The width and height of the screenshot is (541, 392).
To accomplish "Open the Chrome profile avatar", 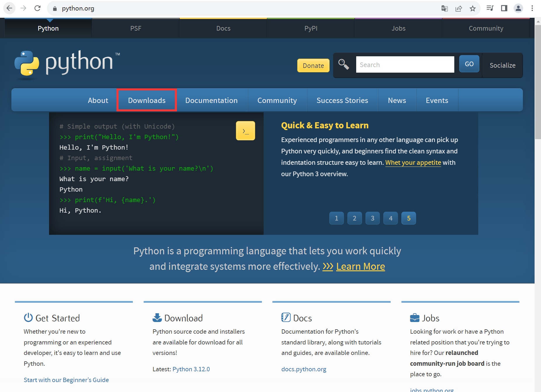I will 518,8.
